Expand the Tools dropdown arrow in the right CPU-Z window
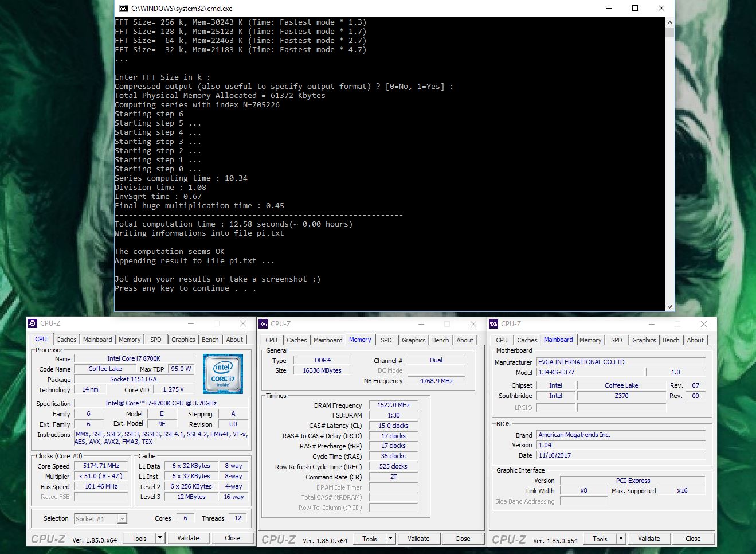756x554 pixels. [621, 539]
